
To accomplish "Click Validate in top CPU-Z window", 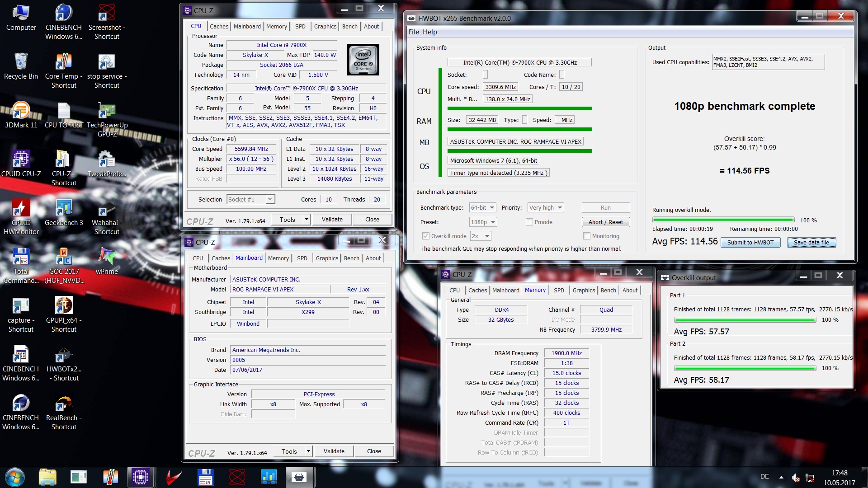I will point(332,220).
